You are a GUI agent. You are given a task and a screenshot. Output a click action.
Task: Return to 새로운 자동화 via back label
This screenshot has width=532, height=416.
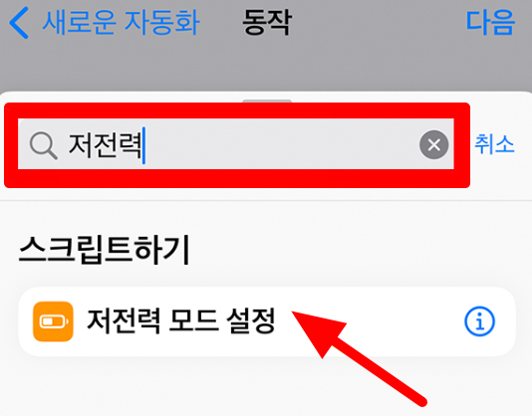coord(121,22)
